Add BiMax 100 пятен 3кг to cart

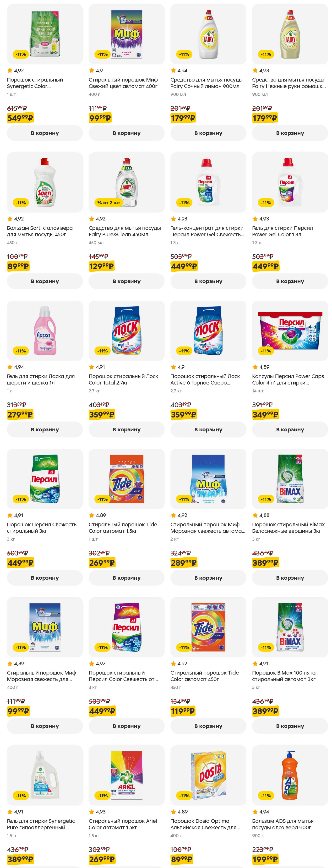290,726
